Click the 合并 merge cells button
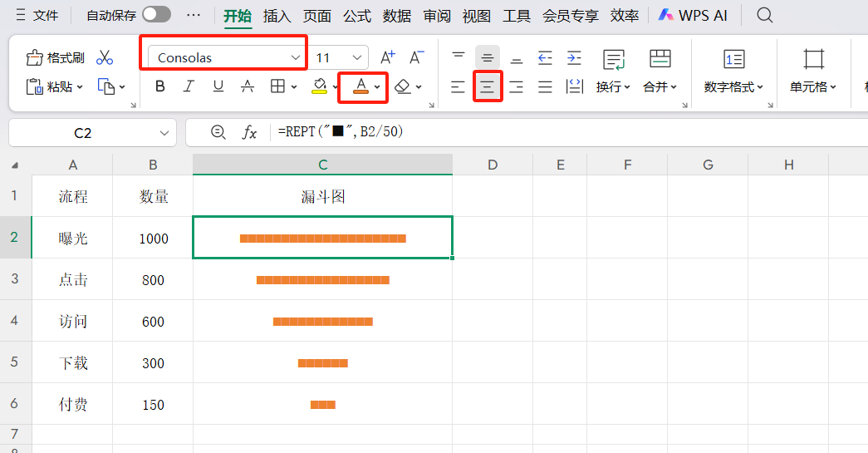Screen dimensions: 868x453 tap(660, 86)
